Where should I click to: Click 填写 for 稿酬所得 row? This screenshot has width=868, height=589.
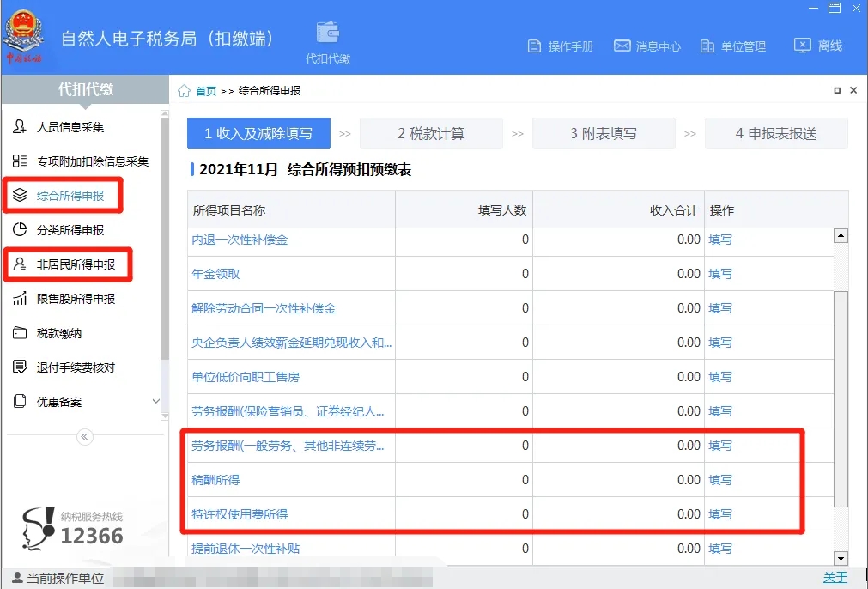(x=720, y=480)
